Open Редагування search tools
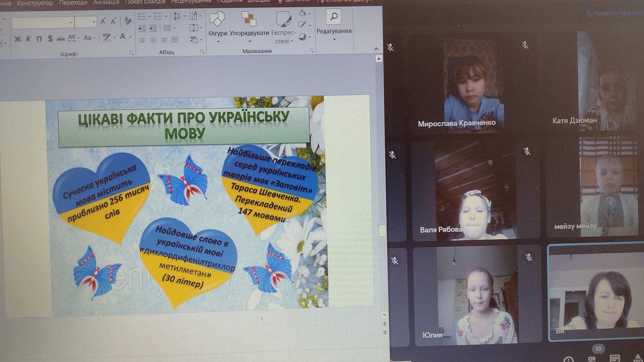Screen dimensions: 644x362 tap(334, 25)
